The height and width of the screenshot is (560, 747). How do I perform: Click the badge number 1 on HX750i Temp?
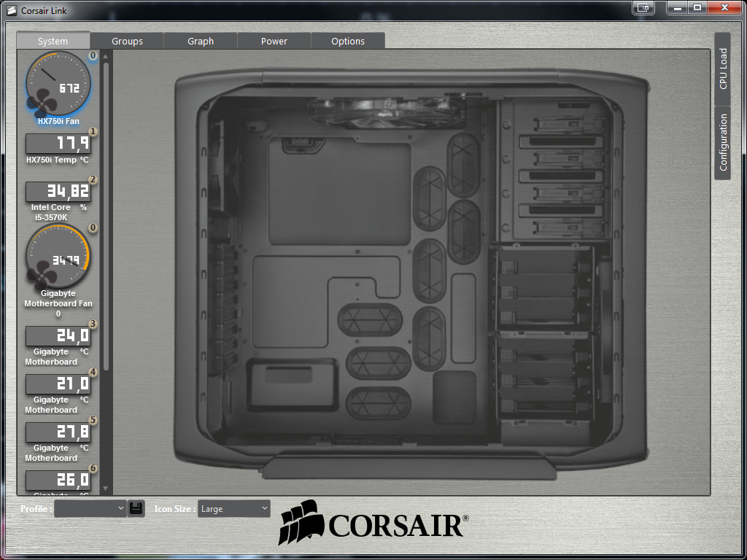[x=93, y=131]
